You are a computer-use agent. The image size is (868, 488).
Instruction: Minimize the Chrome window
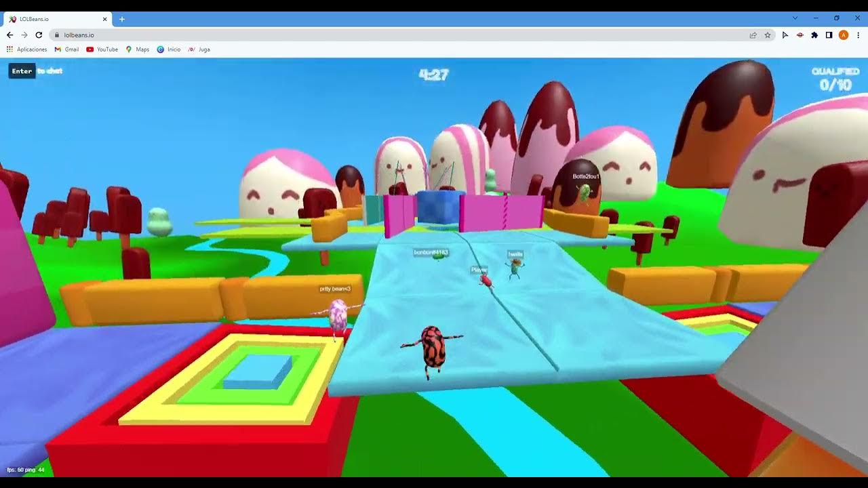816,18
